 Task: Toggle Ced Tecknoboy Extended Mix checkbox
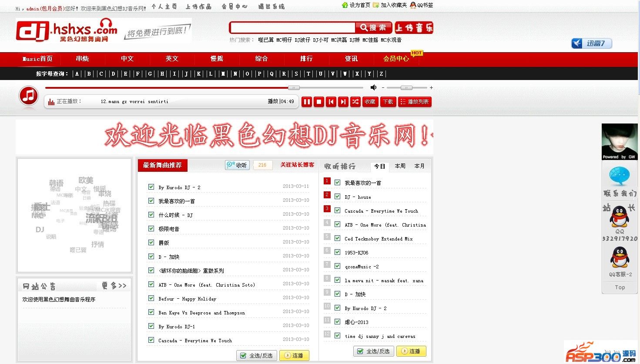[337, 238]
